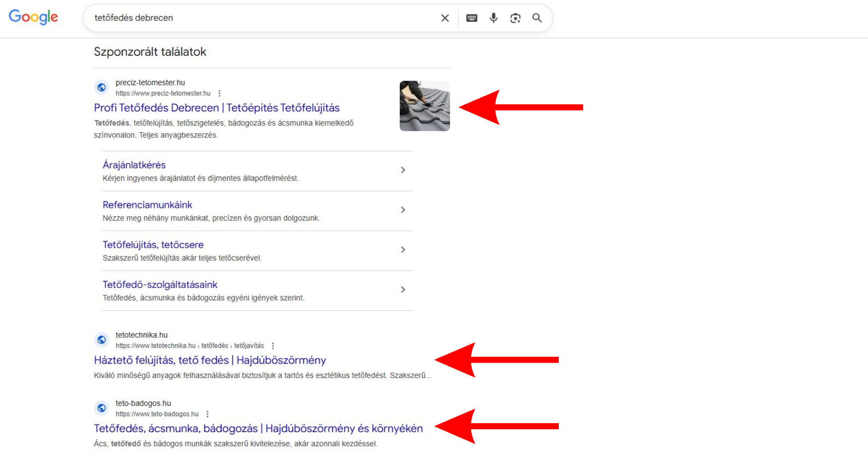Open three-dot menu next to tetotechnika.hu URL

pyautogui.click(x=273, y=346)
